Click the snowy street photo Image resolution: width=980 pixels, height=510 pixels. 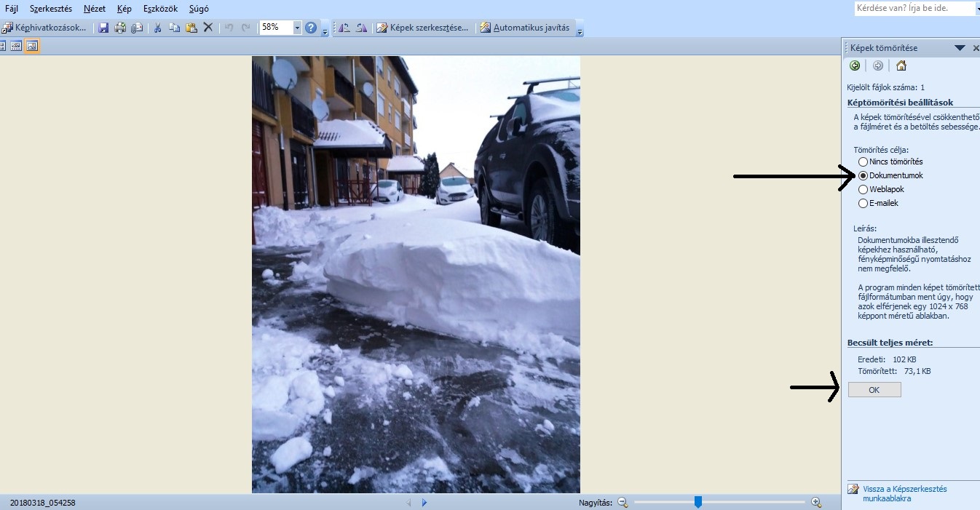coord(416,274)
